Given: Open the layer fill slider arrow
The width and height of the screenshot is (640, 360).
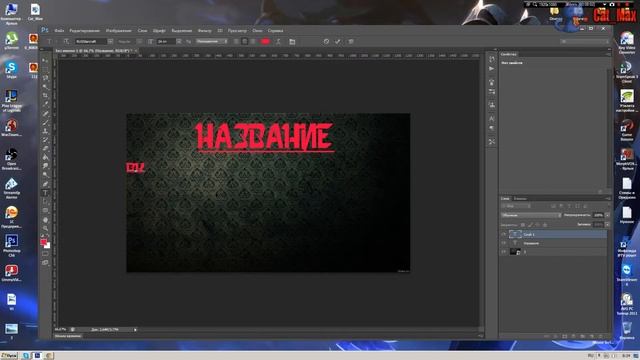Looking at the screenshot, I should (607, 224).
